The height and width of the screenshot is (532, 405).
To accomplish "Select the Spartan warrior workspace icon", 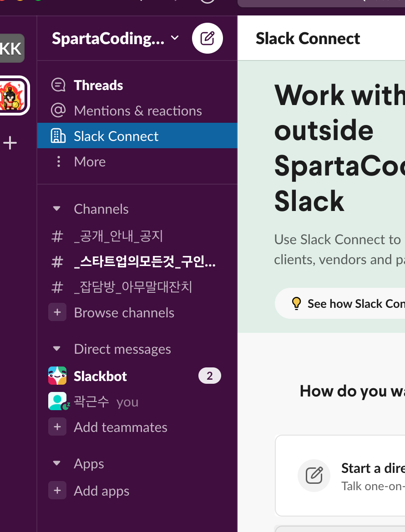I will (13, 95).
